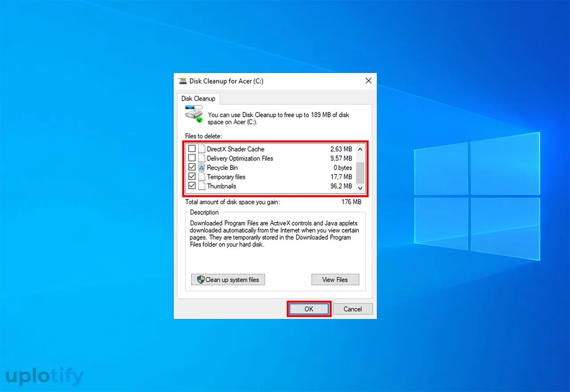Dismiss the dialog with Cancel
Viewport: 570px width, 392px height.
click(x=353, y=309)
